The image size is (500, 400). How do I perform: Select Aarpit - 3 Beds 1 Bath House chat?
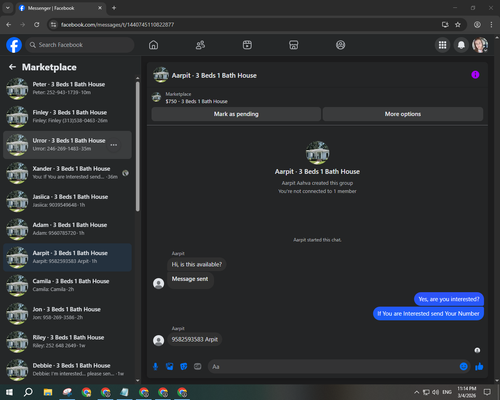click(x=67, y=257)
